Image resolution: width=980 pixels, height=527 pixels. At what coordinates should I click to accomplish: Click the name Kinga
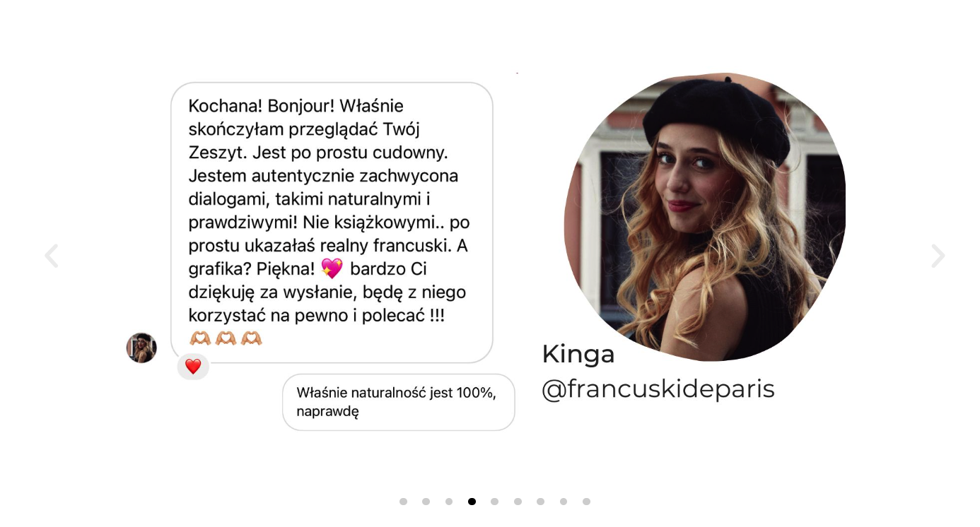578,355
